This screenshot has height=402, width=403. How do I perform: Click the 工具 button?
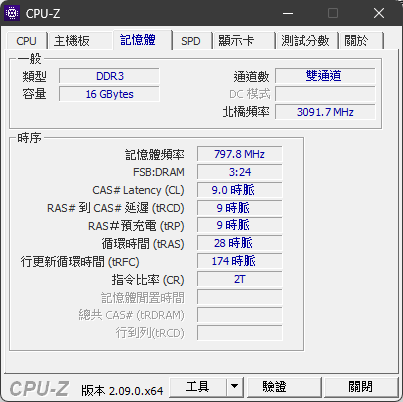pyautogui.click(x=198, y=387)
